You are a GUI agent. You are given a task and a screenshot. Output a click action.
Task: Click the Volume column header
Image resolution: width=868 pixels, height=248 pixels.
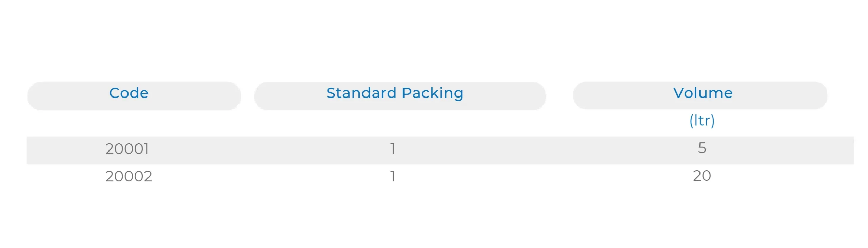[703, 93]
